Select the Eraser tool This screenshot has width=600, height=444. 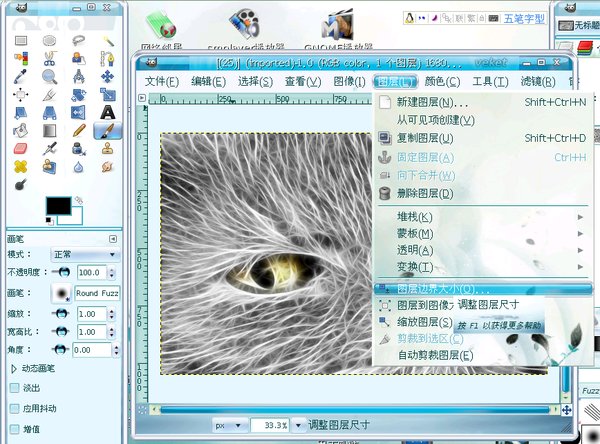tap(21, 149)
